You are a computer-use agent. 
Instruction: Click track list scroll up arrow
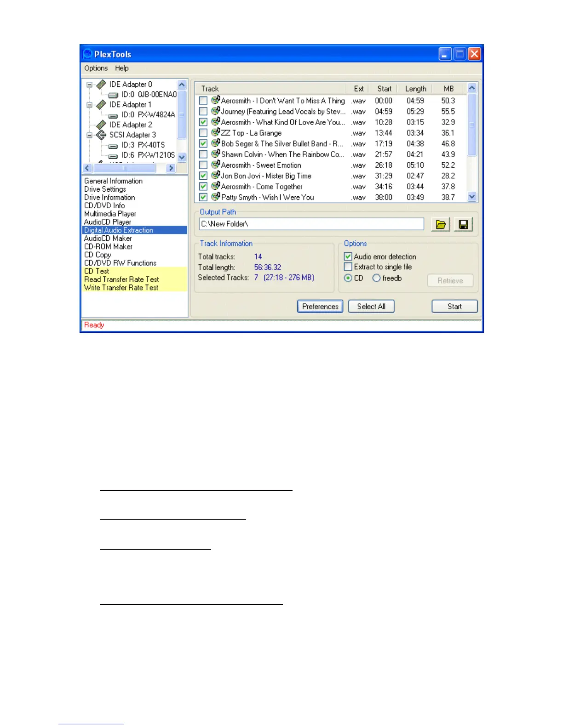[x=472, y=88]
